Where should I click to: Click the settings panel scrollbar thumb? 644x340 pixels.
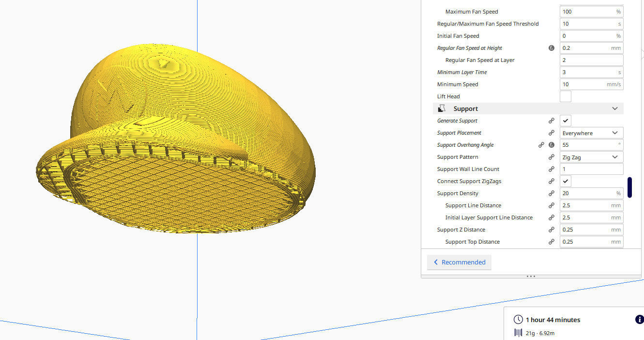pos(629,187)
